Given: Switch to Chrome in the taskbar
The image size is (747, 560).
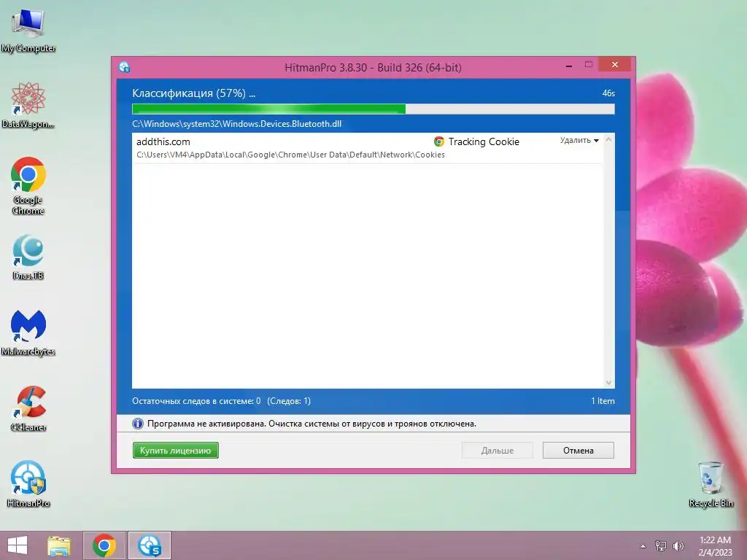Looking at the screenshot, I should click(104, 545).
